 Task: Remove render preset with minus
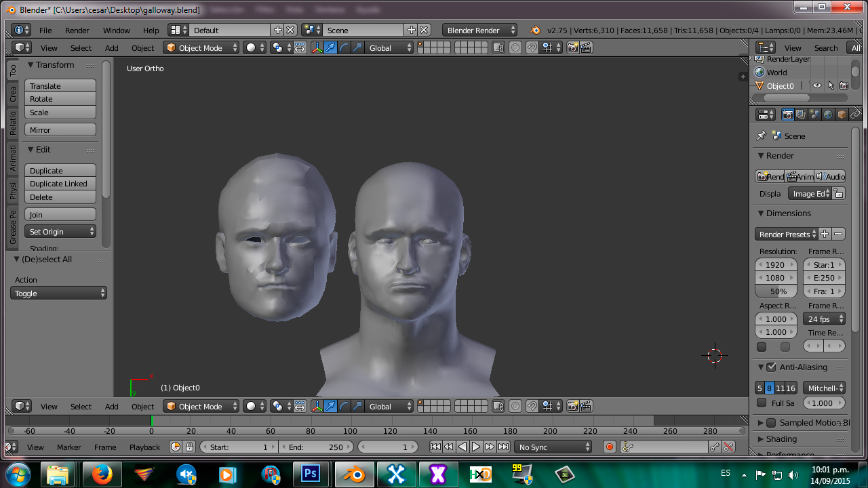point(839,234)
